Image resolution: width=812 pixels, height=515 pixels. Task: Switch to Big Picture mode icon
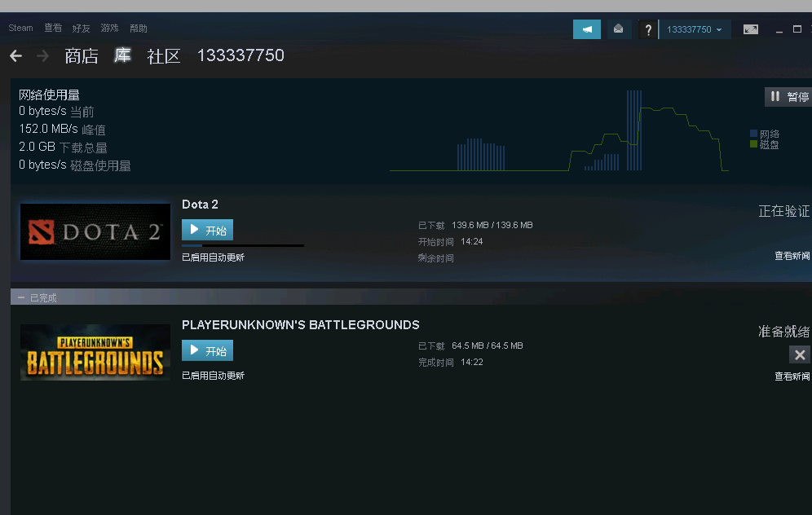(x=750, y=29)
